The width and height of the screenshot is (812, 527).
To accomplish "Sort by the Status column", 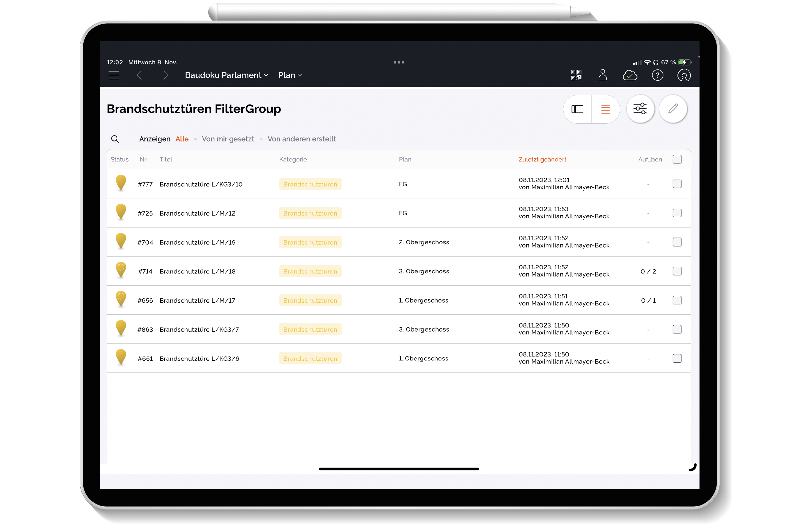I will coord(119,160).
